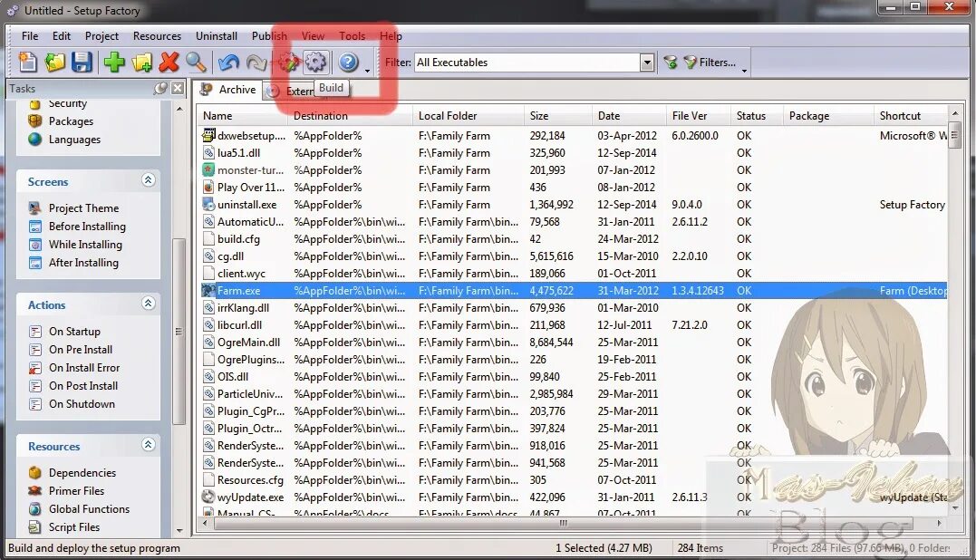Open the Project menu
Screen dimensions: 976x560
tap(101, 36)
